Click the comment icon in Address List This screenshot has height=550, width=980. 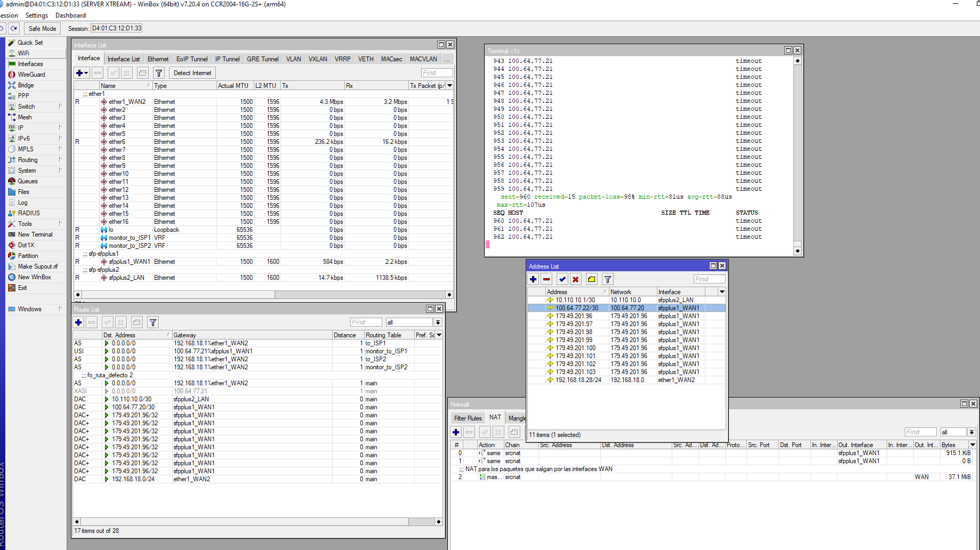click(x=591, y=279)
